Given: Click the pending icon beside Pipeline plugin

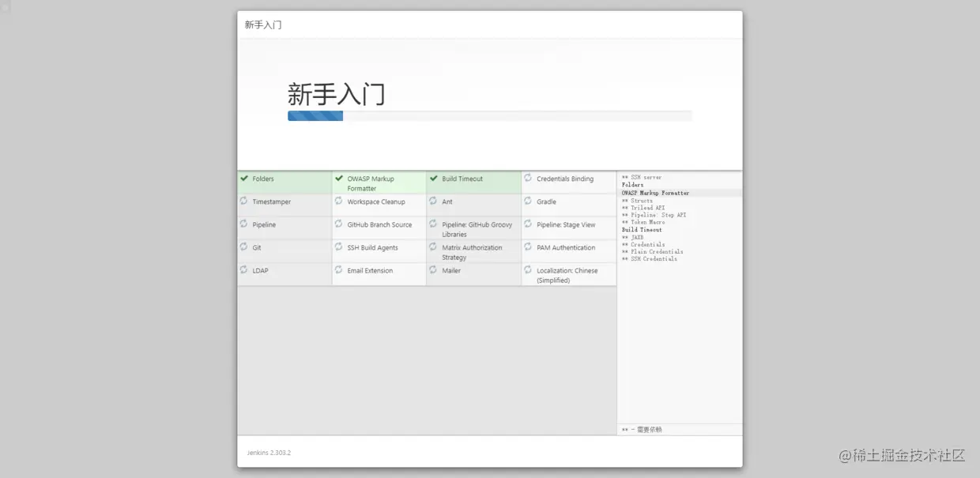Looking at the screenshot, I should (x=244, y=224).
